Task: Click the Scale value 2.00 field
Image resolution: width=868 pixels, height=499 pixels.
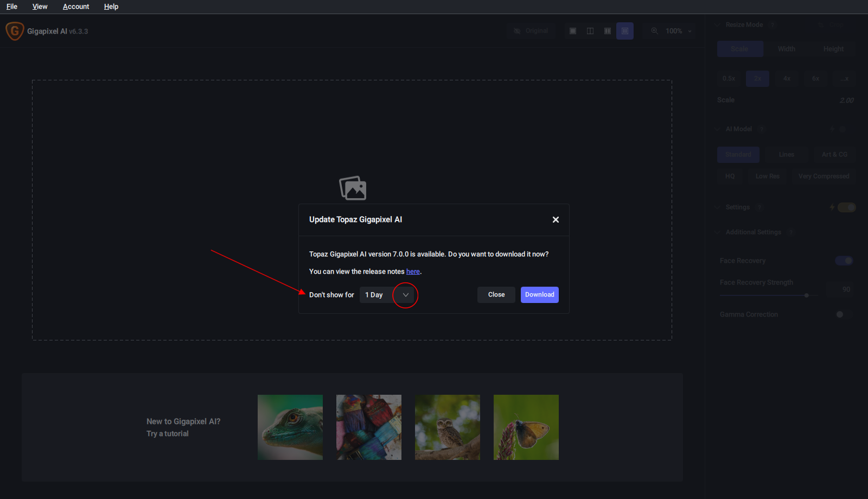Action: [846, 100]
